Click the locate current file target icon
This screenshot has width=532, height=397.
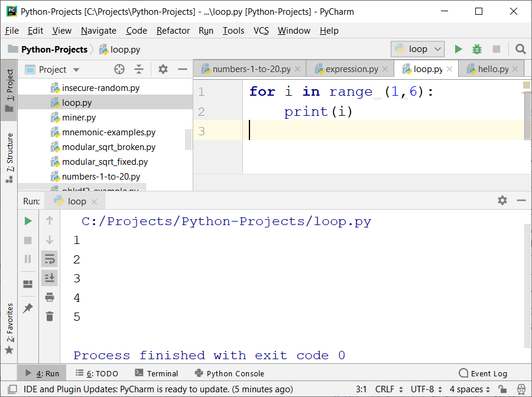click(119, 69)
